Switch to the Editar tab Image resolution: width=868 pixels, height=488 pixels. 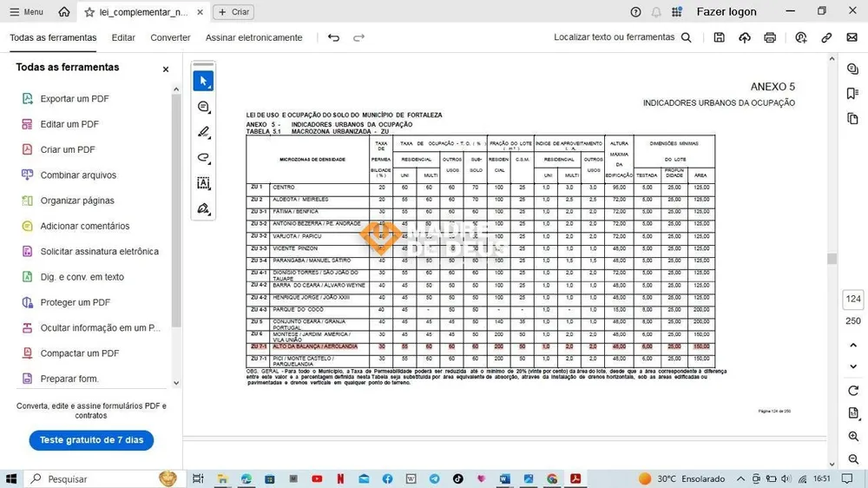tap(123, 37)
